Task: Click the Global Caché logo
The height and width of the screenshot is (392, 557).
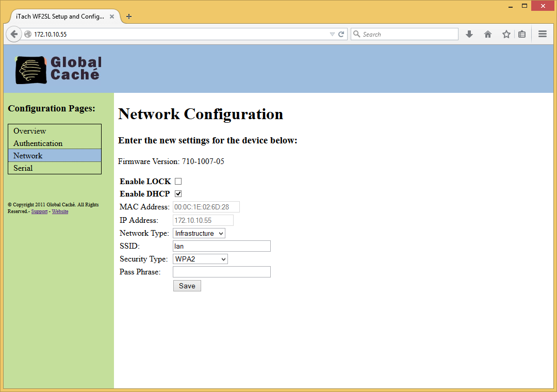Action: [x=59, y=70]
